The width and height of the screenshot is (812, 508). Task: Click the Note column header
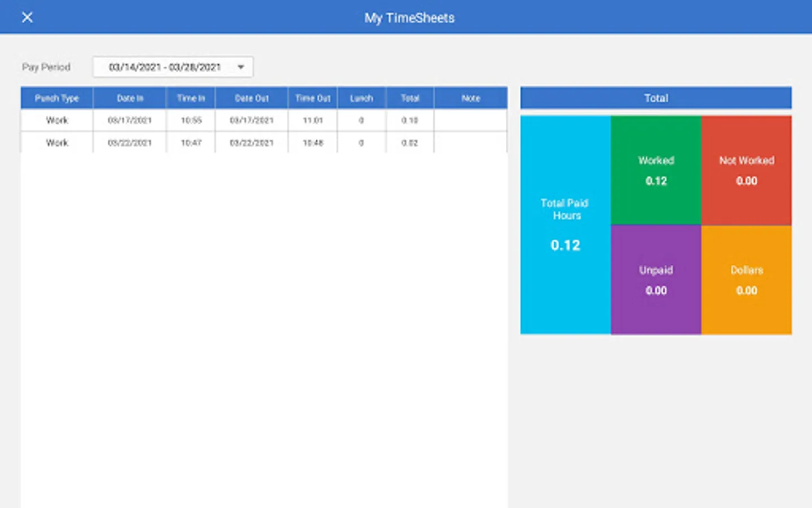coord(470,98)
